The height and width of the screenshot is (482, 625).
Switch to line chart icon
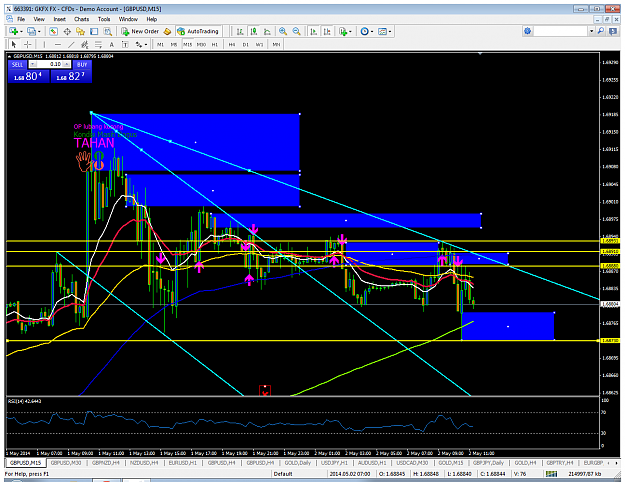[x=267, y=31]
